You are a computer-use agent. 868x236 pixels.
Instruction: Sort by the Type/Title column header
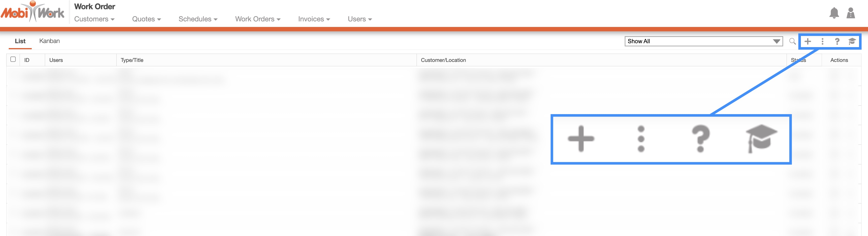pos(132,60)
